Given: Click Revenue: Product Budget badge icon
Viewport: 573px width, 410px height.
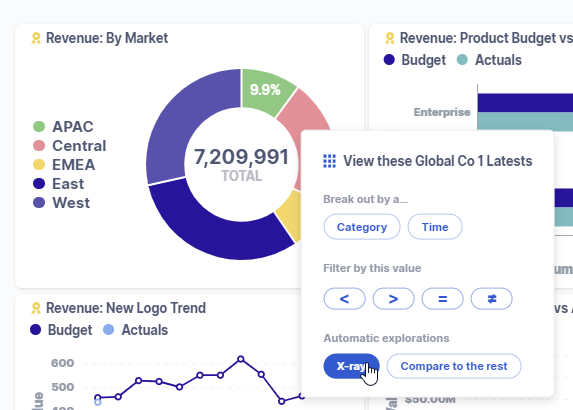Looking at the screenshot, I should tap(390, 38).
